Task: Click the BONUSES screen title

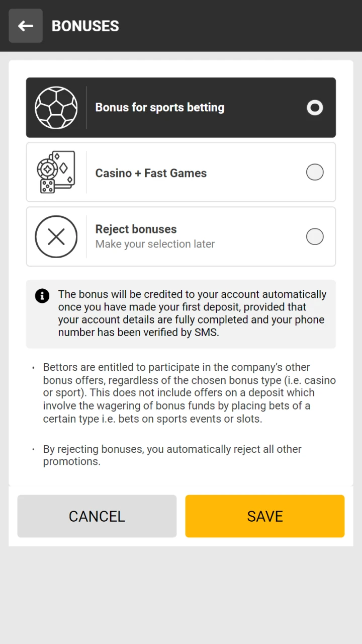Action: point(85,26)
